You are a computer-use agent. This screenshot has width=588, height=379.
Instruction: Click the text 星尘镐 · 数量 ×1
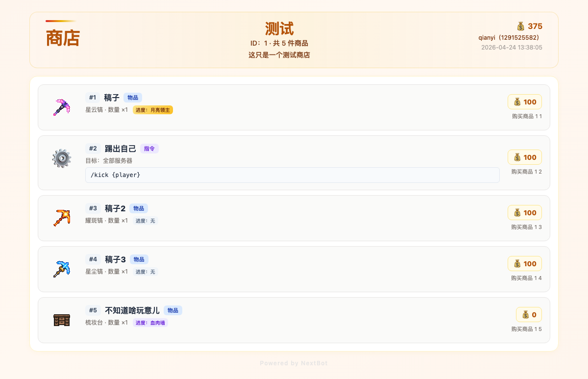click(106, 272)
